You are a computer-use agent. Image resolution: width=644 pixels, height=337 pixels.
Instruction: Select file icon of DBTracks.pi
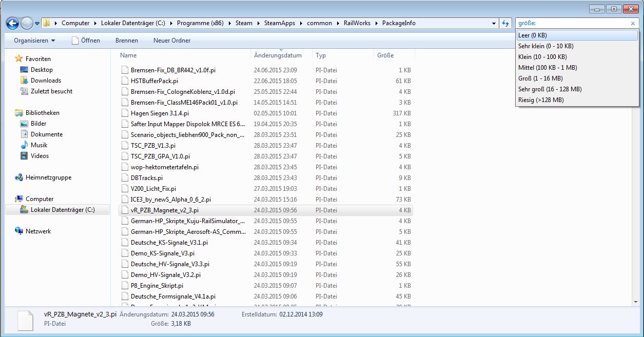[x=125, y=178]
